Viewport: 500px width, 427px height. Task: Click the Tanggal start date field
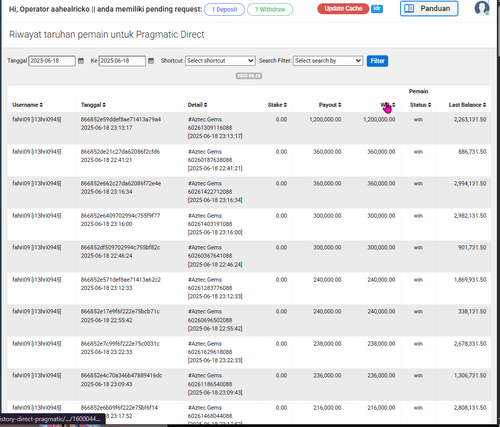pyautogui.click(x=52, y=61)
